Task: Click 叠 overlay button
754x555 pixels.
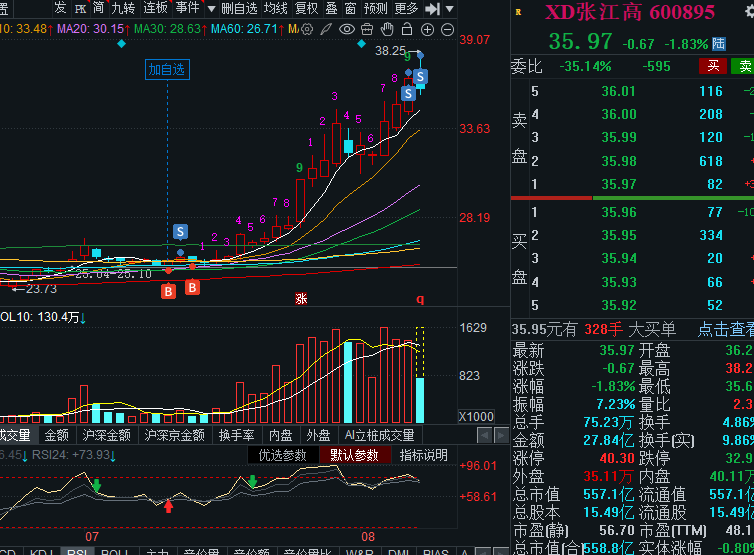Action: (x=331, y=8)
